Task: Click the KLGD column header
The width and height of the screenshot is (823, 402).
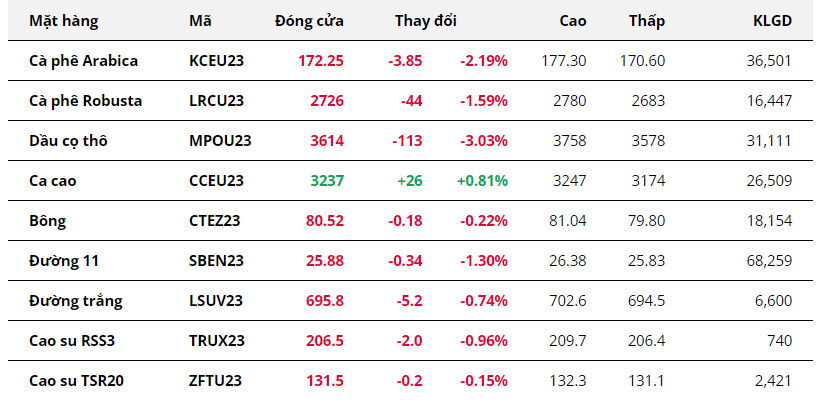Action: [772, 20]
